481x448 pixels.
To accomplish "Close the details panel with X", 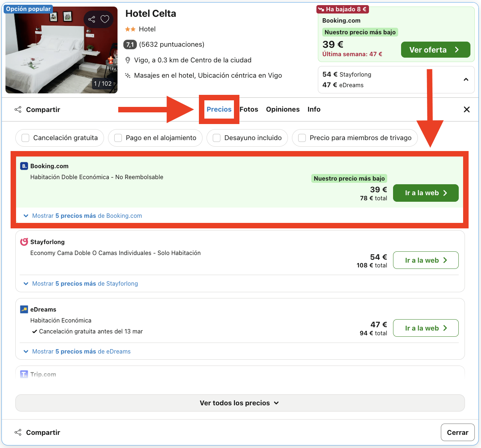I will [x=466, y=109].
